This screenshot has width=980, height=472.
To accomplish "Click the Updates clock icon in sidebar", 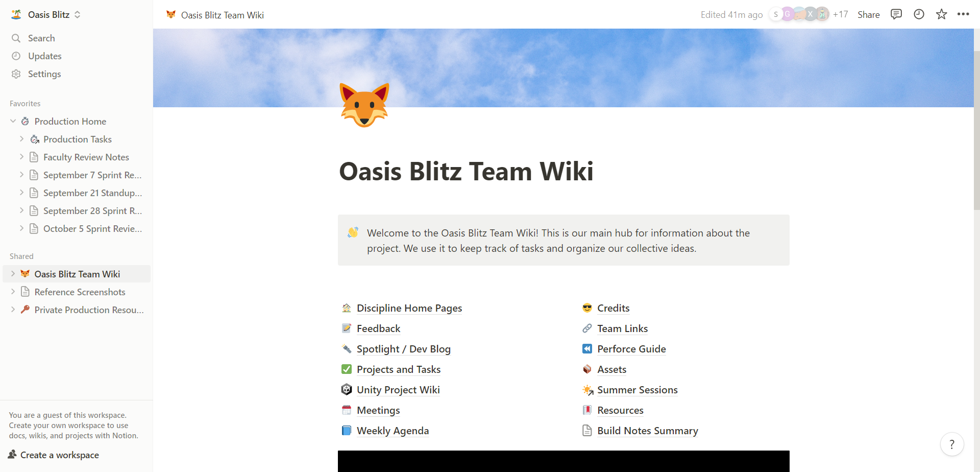I will [16, 56].
